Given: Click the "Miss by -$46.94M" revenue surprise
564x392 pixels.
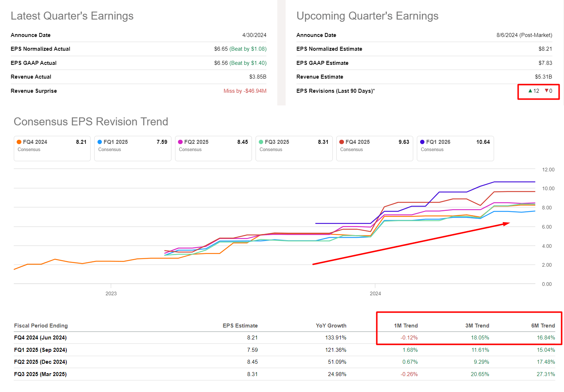Looking at the screenshot, I should click(x=245, y=91).
